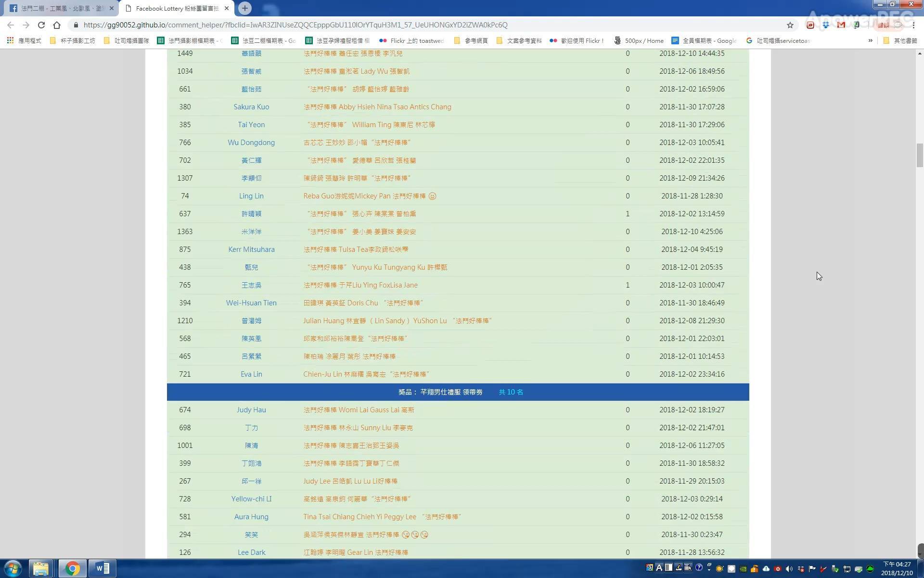
Task: Open Sakura Kuo's profile link
Action: point(251,107)
